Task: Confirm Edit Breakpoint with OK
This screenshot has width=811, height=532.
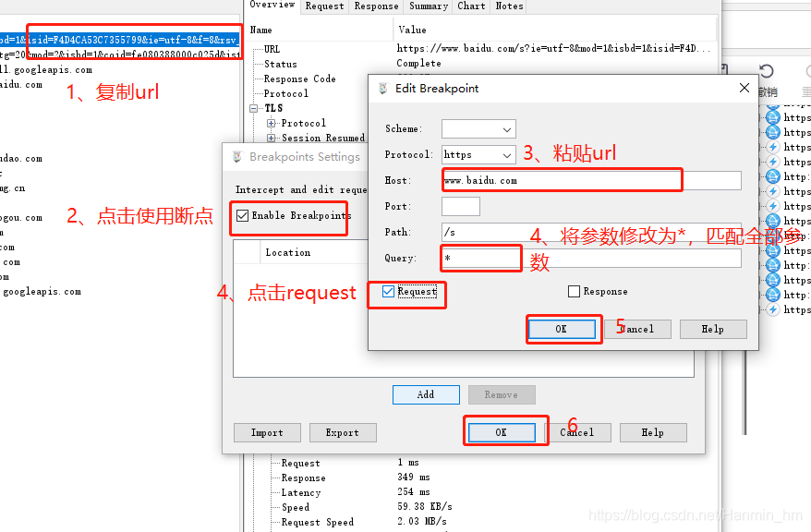Action: tap(562, 329)
